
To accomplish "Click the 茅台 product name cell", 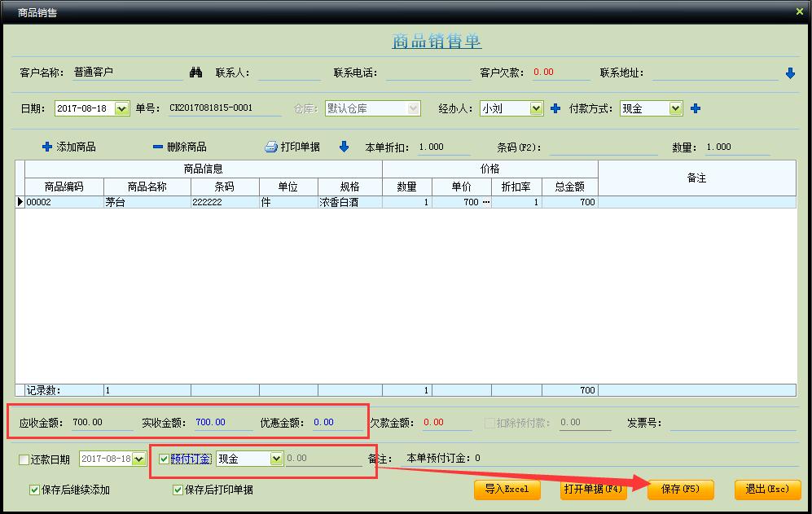I will (147, 202).
